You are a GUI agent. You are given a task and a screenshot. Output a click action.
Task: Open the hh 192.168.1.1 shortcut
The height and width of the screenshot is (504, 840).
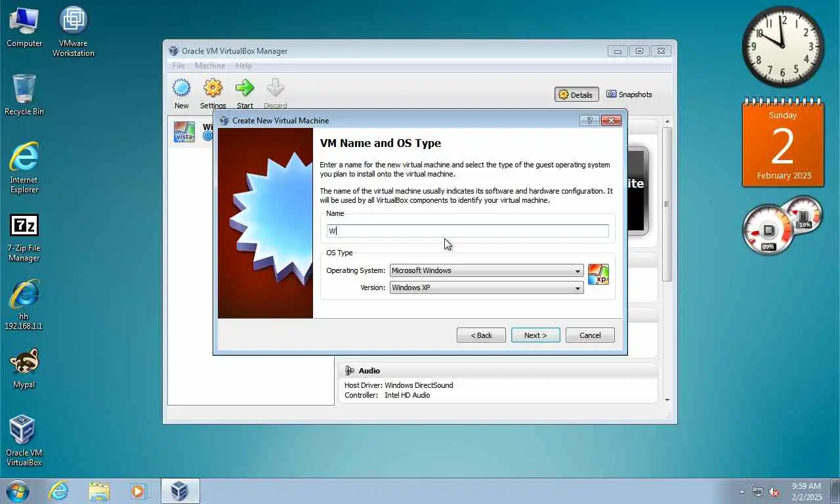click(24, 305)
